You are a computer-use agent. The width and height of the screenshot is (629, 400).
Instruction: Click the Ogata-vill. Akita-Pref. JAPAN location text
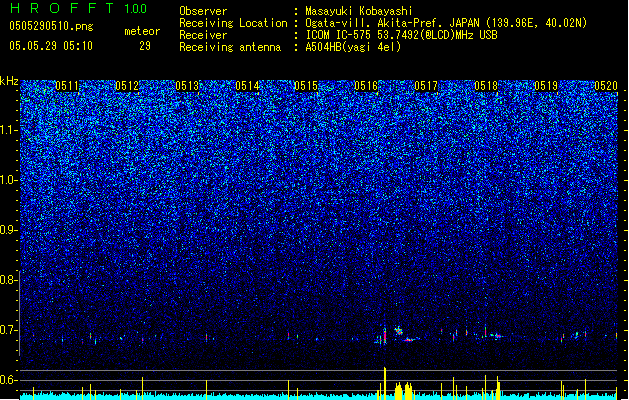[446, 23]
